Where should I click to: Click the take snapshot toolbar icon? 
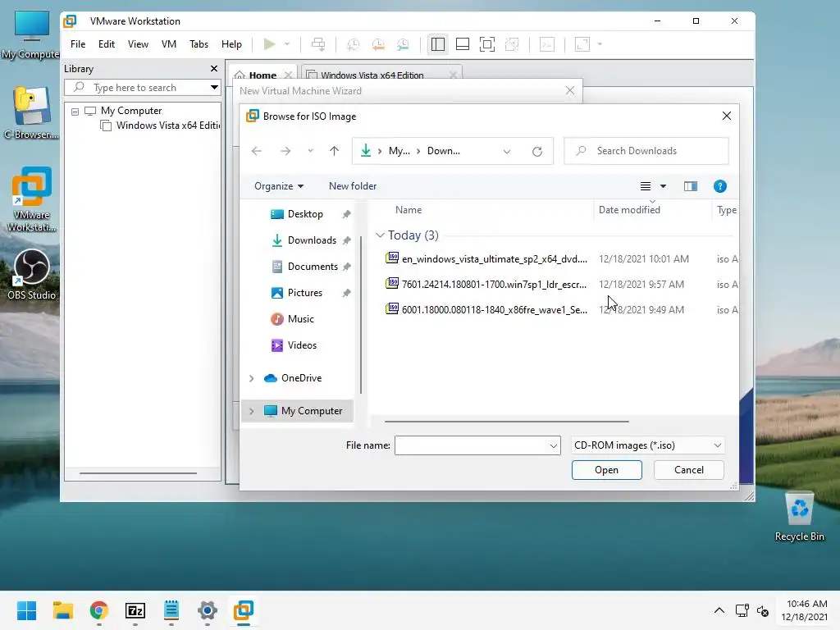coord(353,44)
